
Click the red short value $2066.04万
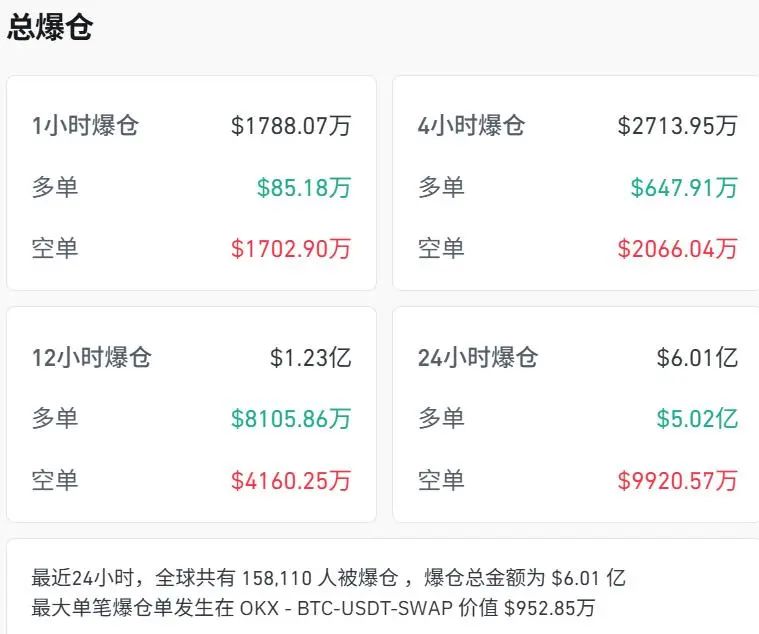tap(677, 249)
